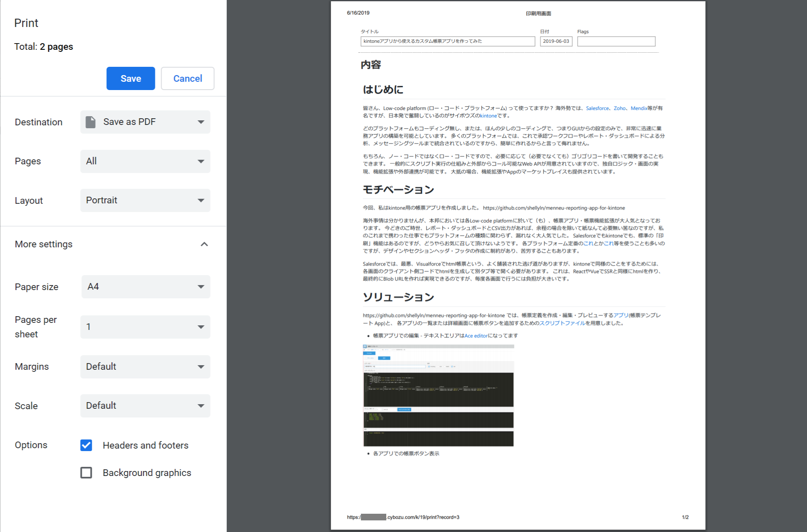
Task: Click the Destination dropdown arrow
Action: [x=201, y=122]
